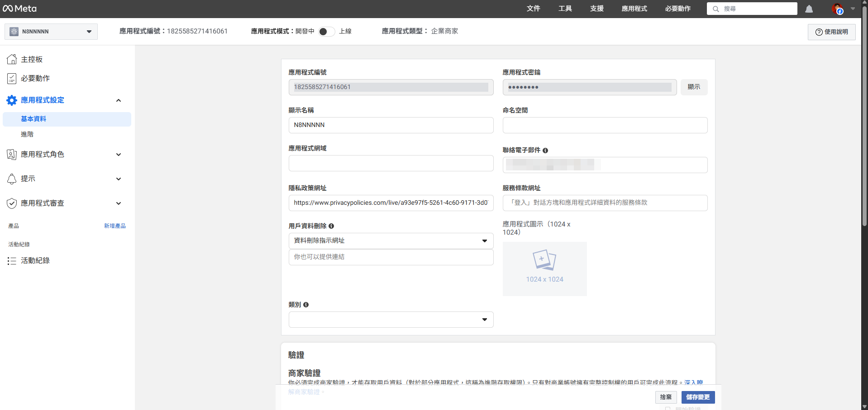The image size is (868, 410).
Task: Select the 應用程式角色 roles icon
Action: 12,154
